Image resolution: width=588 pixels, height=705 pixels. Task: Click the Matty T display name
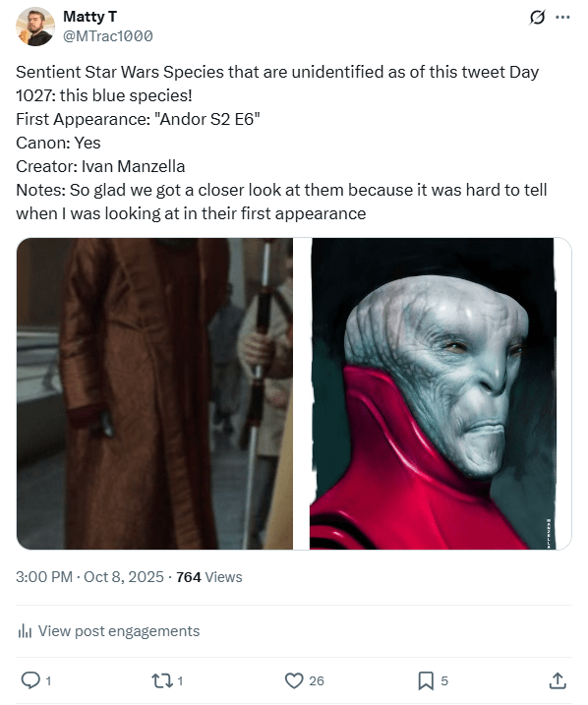89,17
